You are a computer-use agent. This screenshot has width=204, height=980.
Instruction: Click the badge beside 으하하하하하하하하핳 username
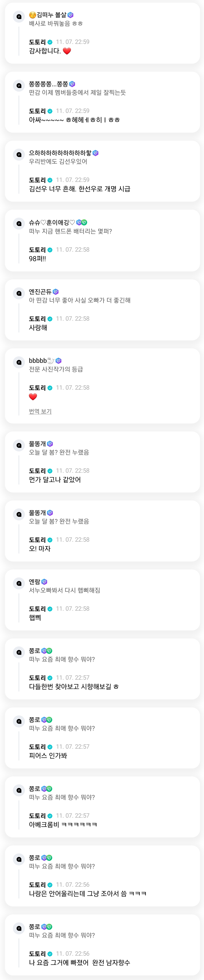[96, 153]
